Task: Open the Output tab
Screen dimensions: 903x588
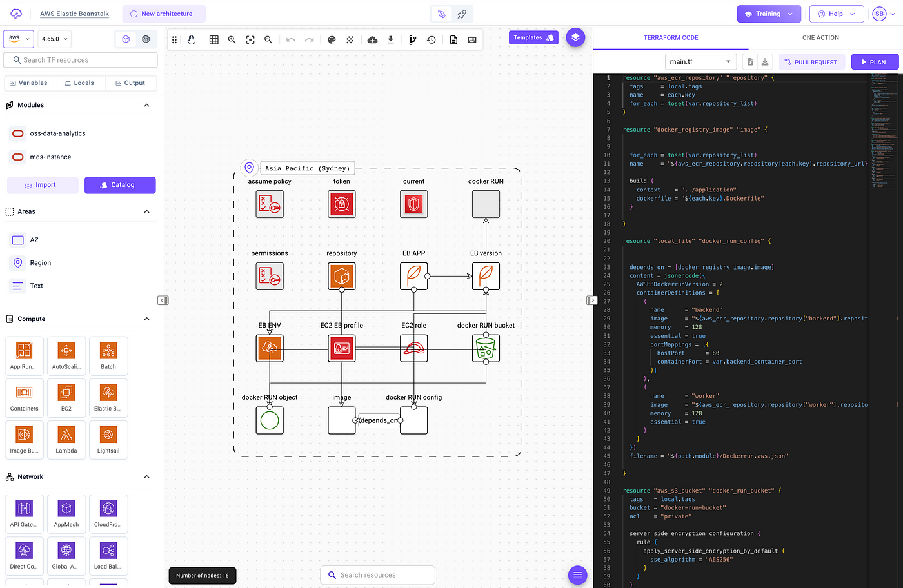Action: pyautogui.click(x=130, y=83)
